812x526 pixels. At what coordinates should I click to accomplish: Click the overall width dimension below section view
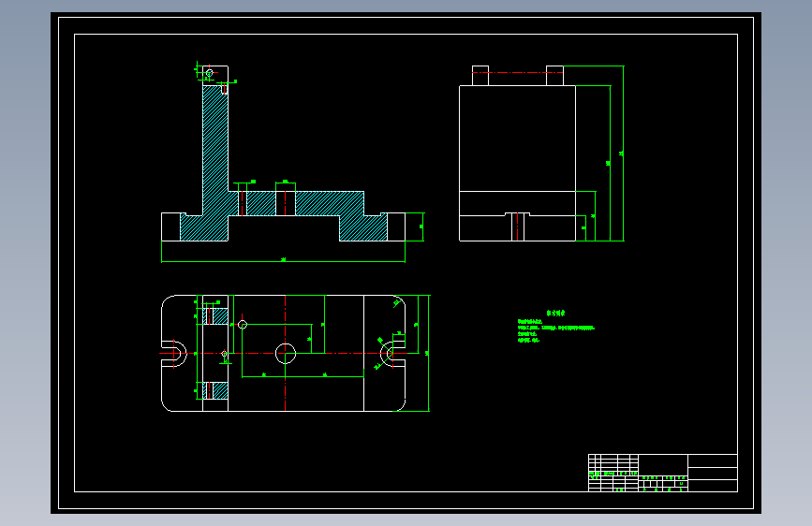283,261
